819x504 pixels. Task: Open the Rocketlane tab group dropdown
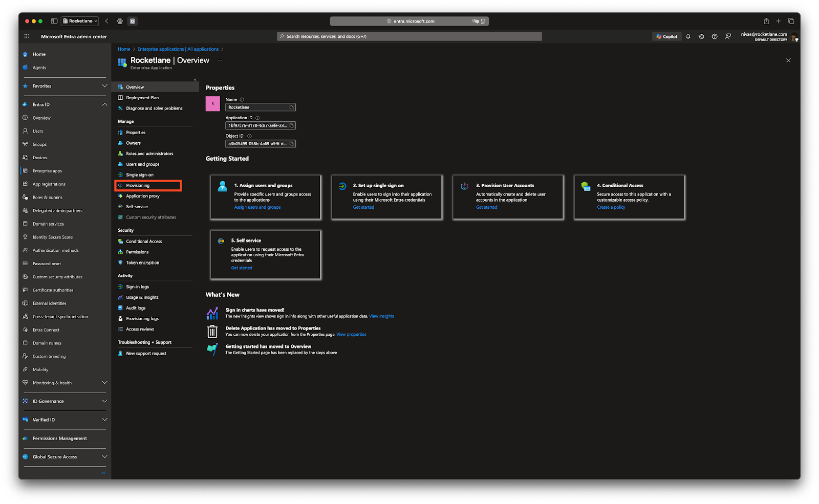(x=80, y=21)
